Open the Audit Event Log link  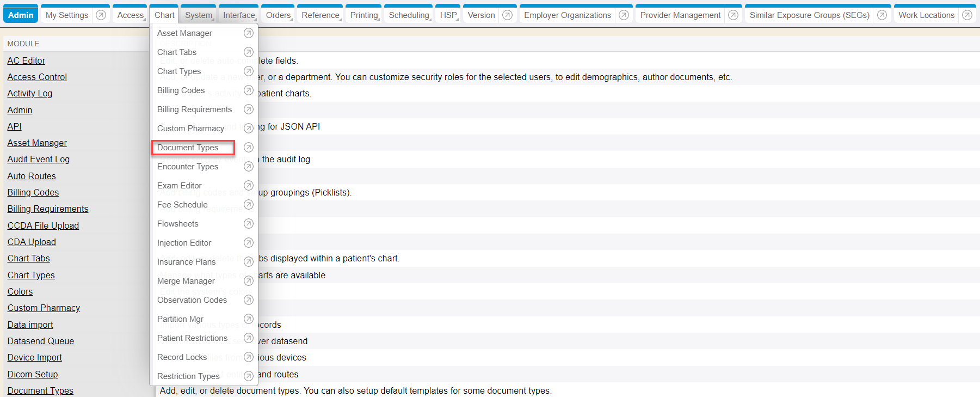(x=38, y=160)
